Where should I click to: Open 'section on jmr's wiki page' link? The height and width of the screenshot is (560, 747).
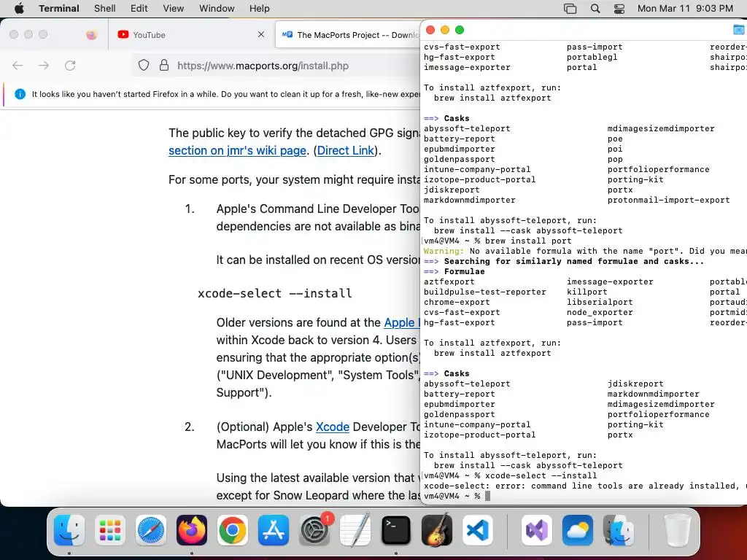pos(237,150)
